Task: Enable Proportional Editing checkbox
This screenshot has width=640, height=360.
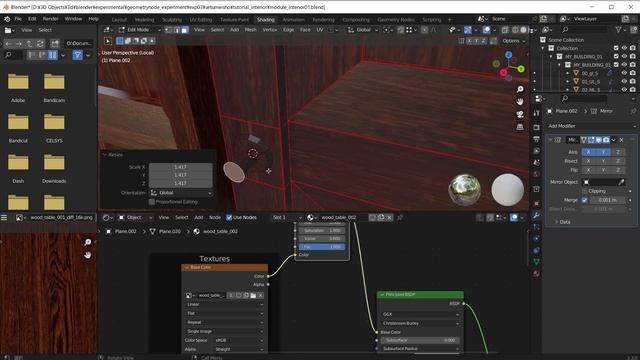Action: pyautogui.click(x=152, y=202)
